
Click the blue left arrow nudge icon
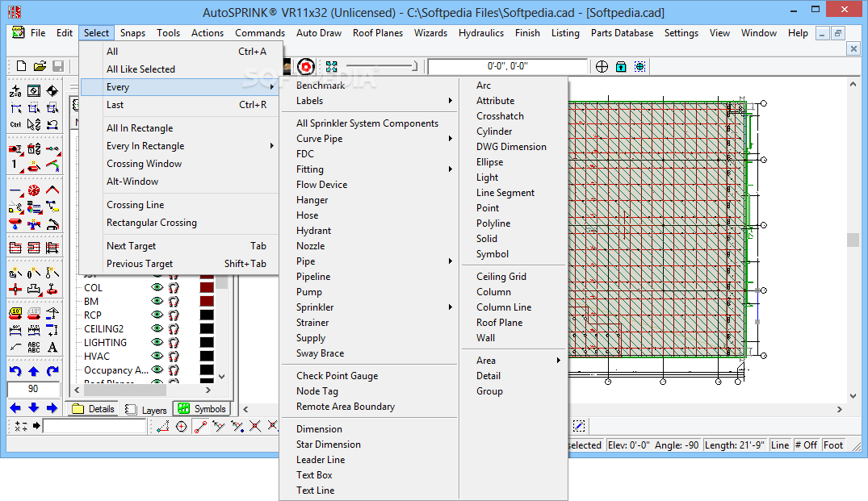point(15,408)
